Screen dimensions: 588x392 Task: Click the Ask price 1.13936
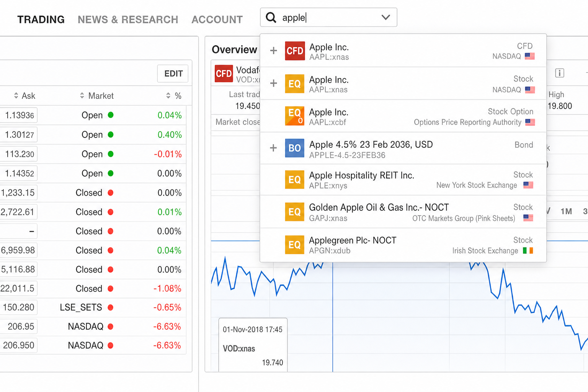[x=20, y=115]
